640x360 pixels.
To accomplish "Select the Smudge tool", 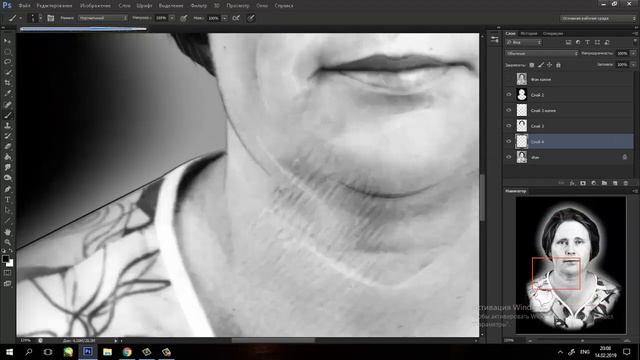I will 7,167.
